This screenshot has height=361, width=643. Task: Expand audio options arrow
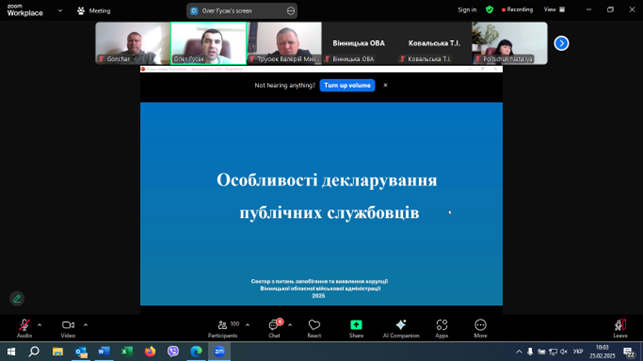point(39,325)
